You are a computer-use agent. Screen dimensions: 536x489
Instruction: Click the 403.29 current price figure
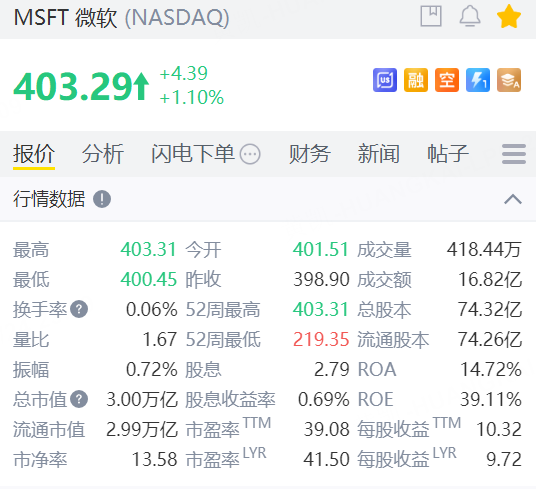click(x=73, y=86)
